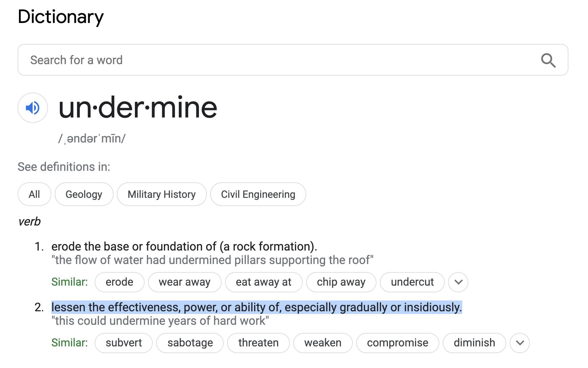Look up the synonym "subvert"

click(x=124, y=343)
